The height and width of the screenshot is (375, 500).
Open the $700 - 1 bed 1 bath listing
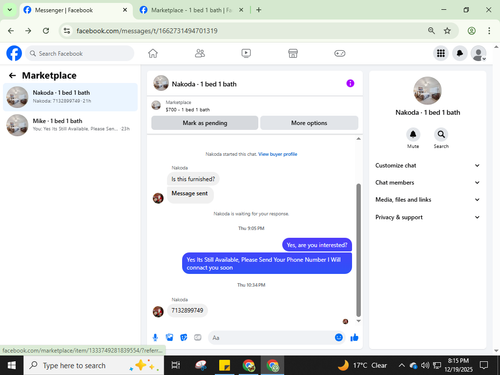point(188,110)
